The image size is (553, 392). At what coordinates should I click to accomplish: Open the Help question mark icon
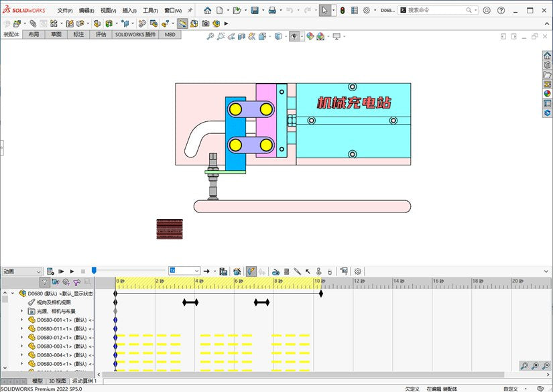point(501,11)
